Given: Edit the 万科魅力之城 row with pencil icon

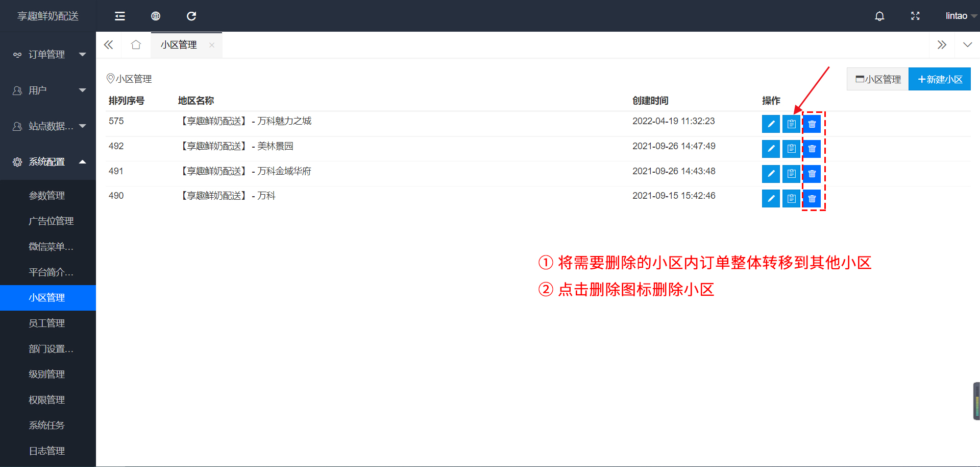Looking at the screenshot, I should tap(771, 124).
